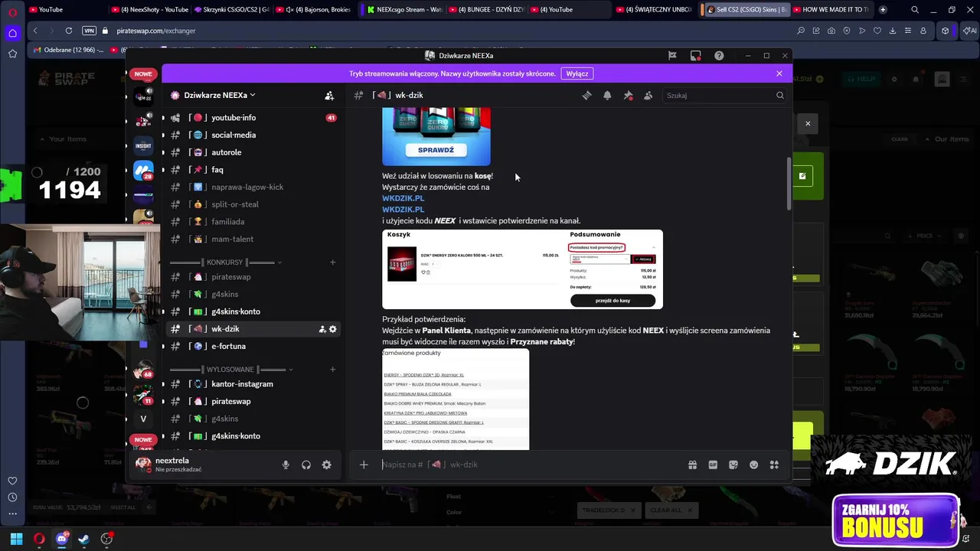The image size is (980, 551).
Task: Create invite for wk-dzik channel
Action: click(x=322, y=329)
